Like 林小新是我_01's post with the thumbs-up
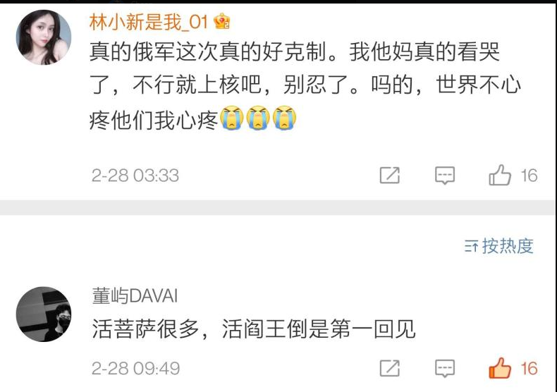557x392 pixels. 500,175
